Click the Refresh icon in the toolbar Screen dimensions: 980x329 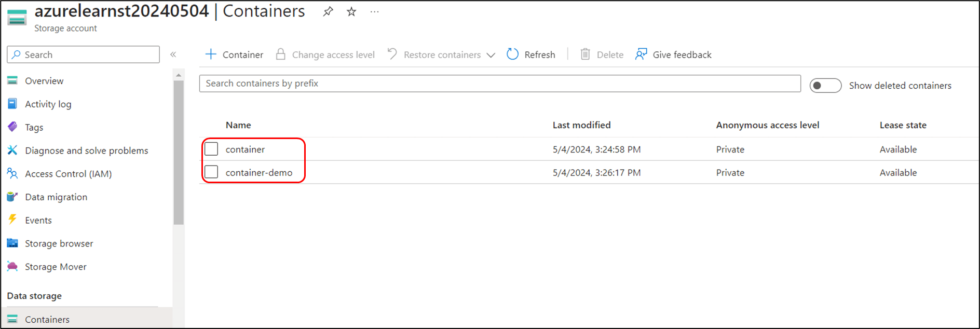(x=512, y=54)
